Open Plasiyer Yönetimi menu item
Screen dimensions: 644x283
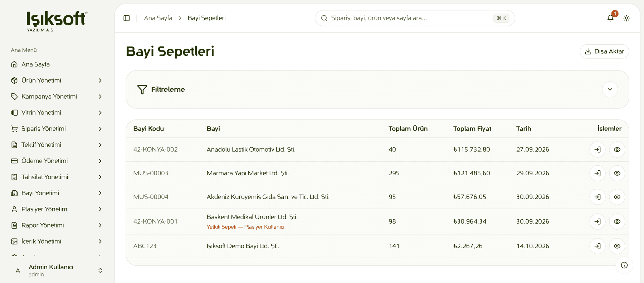pos(57,209)
